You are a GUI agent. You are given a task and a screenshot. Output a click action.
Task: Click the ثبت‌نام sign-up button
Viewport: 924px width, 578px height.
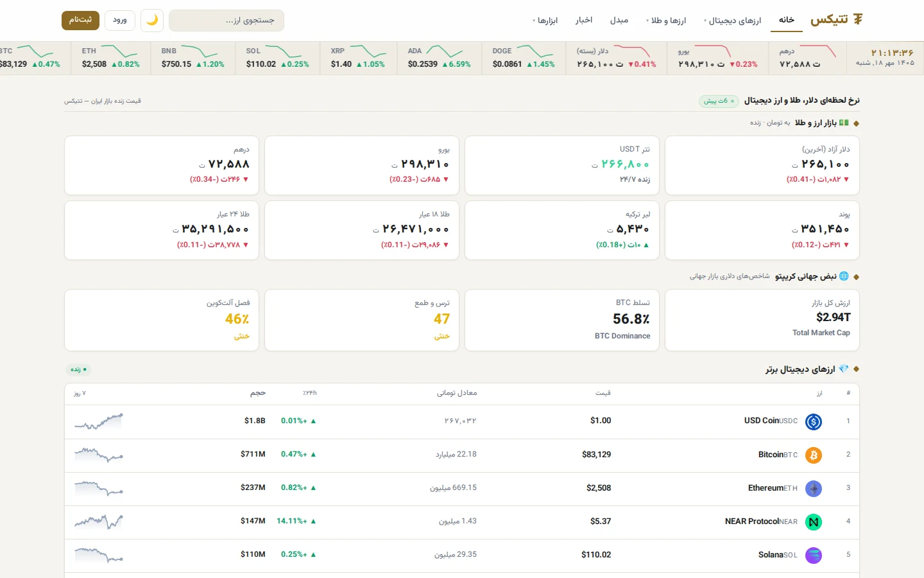click(80, 20)
